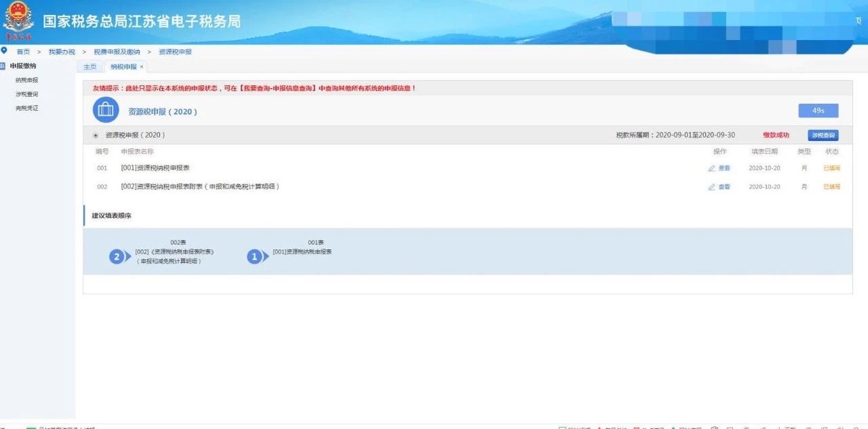The image size is (868, 429).
Task: Click 我要办税 in the breadcrumb
Action: coord(62,52)
